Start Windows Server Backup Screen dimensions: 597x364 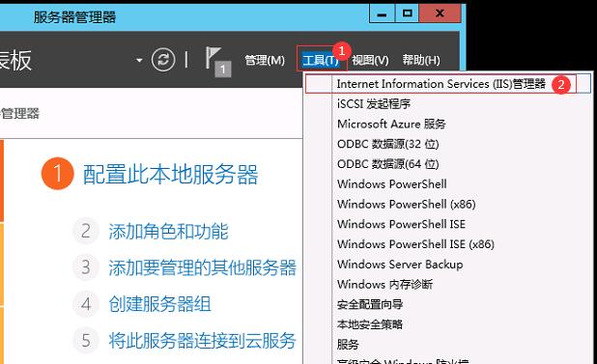(400, 265)
